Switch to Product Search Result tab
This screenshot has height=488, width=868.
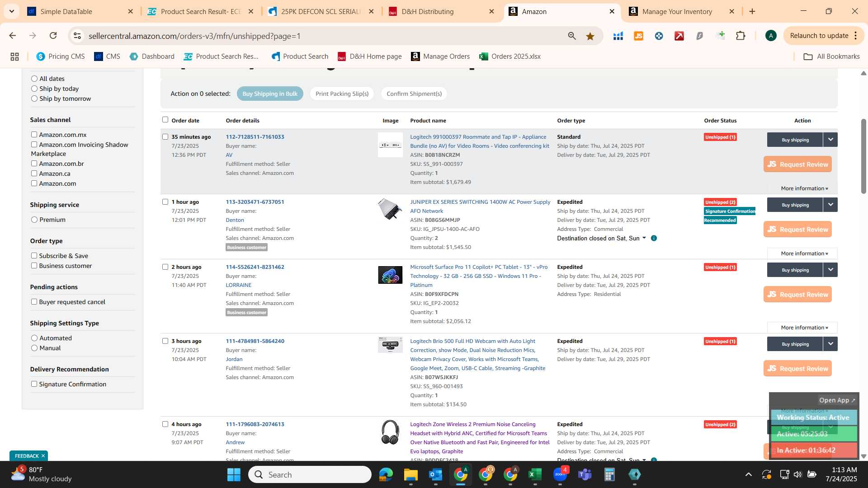click(201, 12)
